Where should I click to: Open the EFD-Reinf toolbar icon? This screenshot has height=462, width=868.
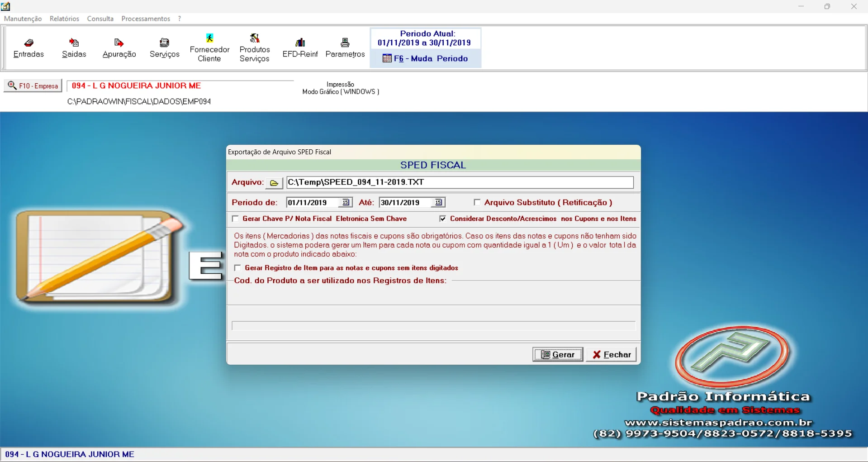[300, 48]
